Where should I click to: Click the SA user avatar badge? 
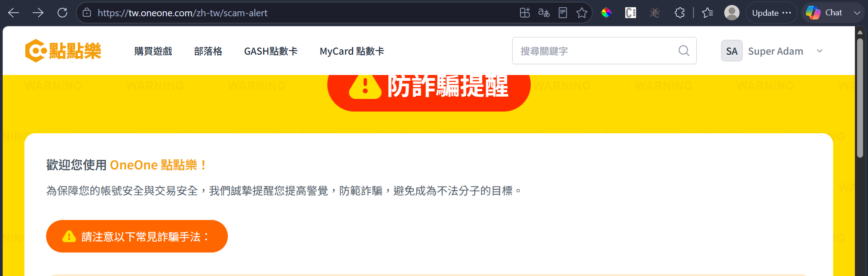[x=732, y=51]
